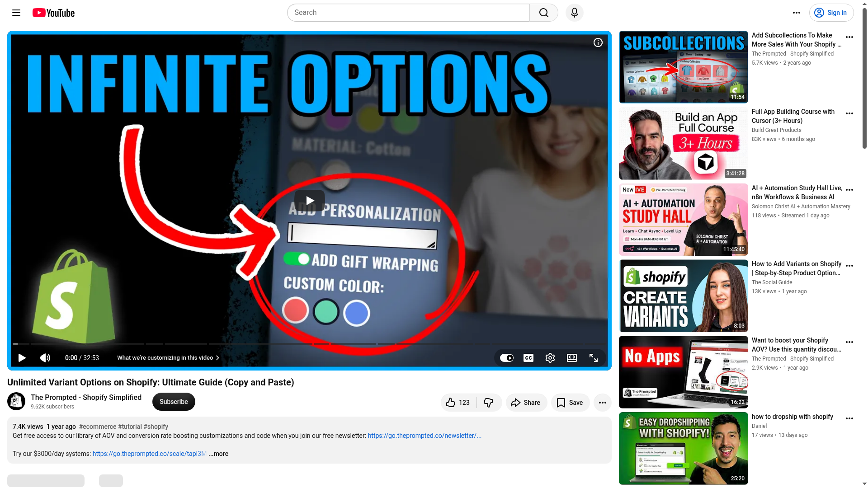Toggle closed captions CC
The height and width of the screenshot is (488, 868).
click(x=528, y=358)
